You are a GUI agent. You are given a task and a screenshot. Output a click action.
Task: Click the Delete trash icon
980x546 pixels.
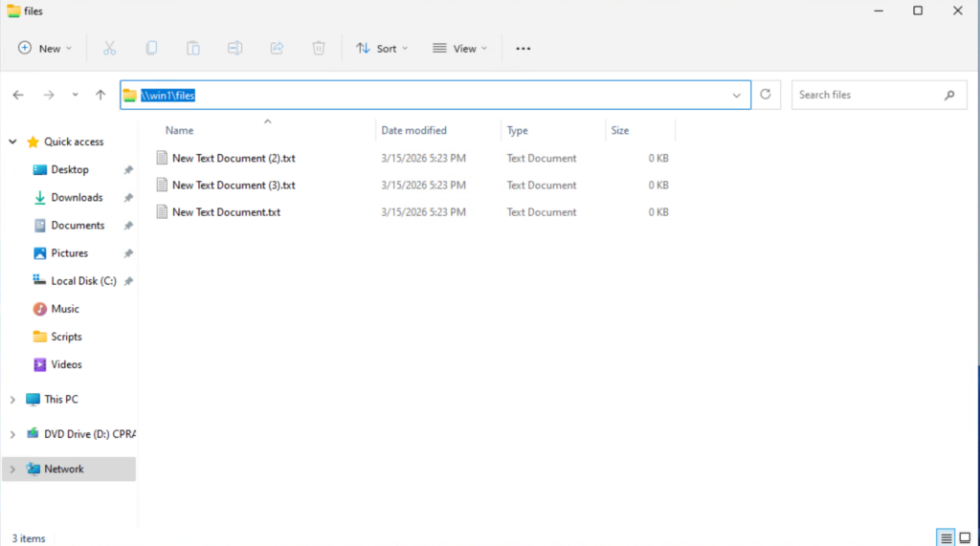319,48
